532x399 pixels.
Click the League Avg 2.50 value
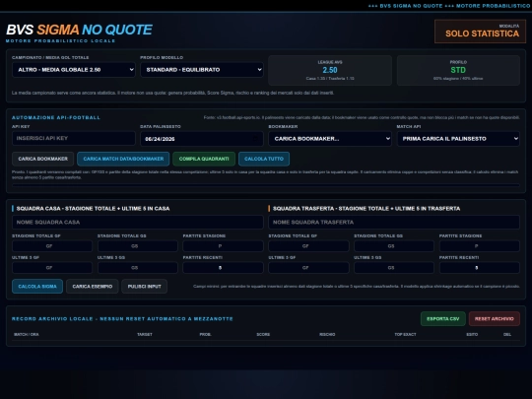(x=330, y=70)
